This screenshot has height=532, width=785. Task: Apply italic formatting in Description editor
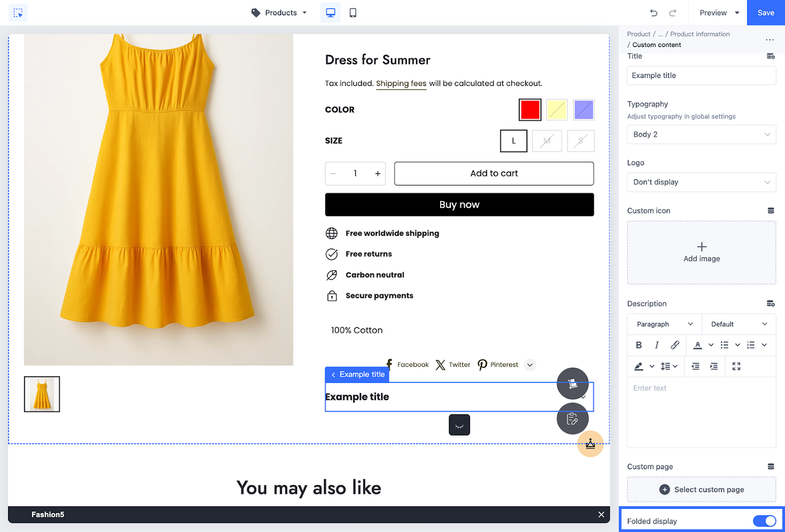tap(656, 345)
